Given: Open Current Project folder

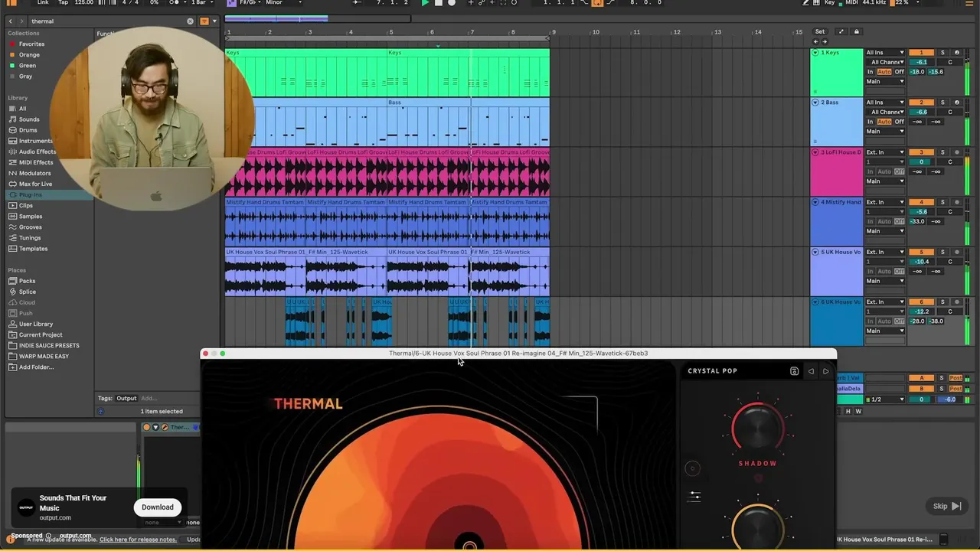Looking at the screenshot, I should click(41, 334).
